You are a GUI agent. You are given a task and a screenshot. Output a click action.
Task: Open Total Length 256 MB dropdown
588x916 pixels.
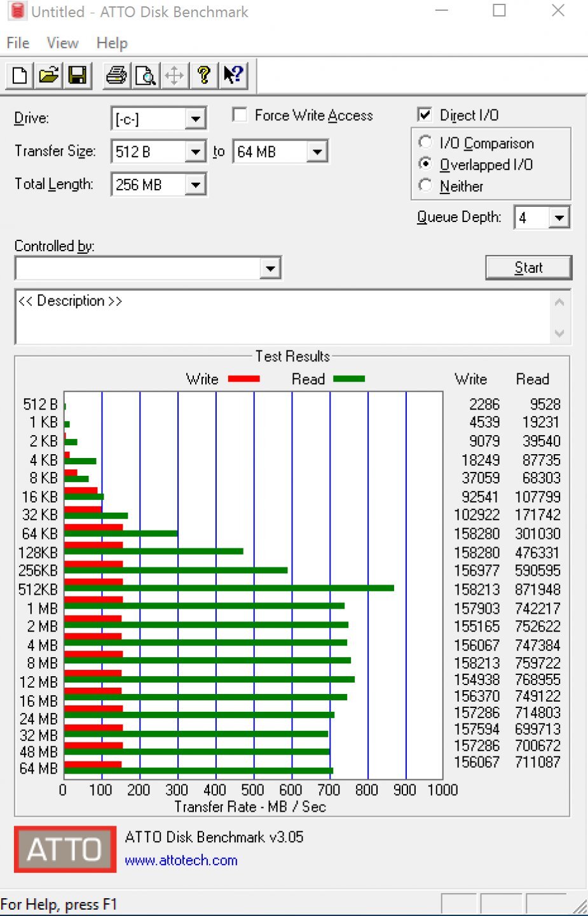196,185
